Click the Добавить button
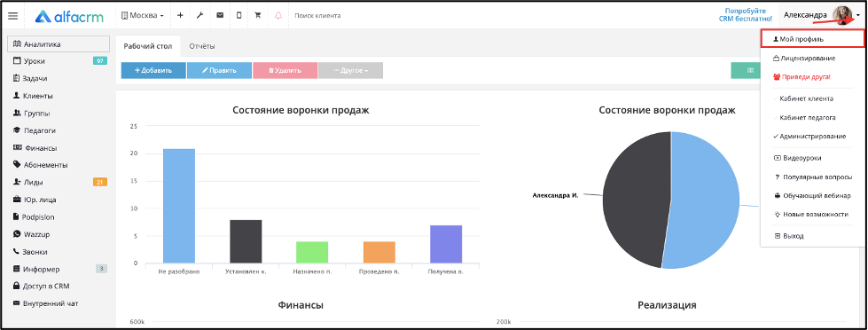The height and width of the screenshot is (330, 868). point(153,70)
